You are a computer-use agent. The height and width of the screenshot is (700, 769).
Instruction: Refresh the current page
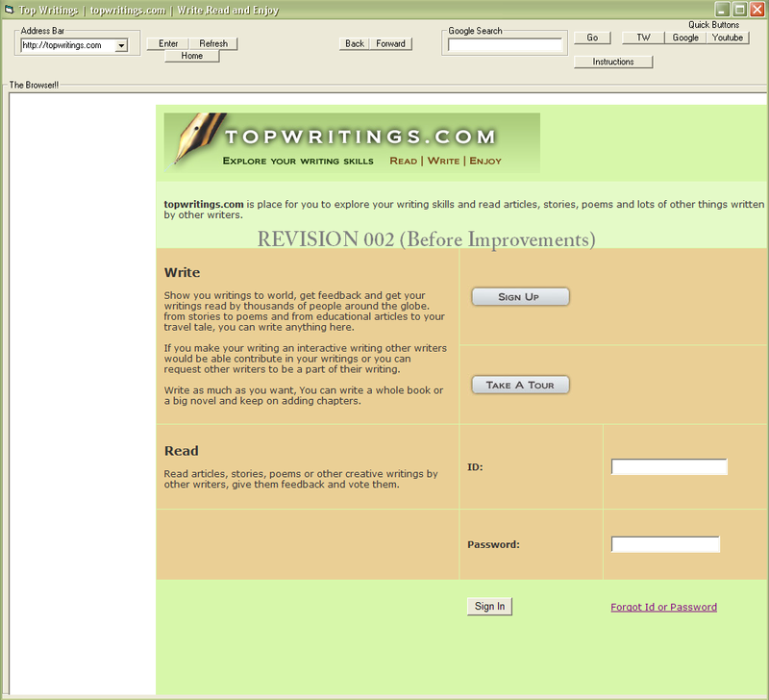pos(213,43)
